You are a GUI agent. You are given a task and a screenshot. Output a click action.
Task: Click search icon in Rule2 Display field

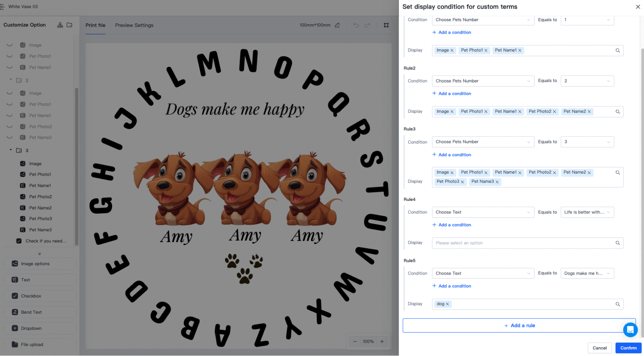(x=618, y=112)
